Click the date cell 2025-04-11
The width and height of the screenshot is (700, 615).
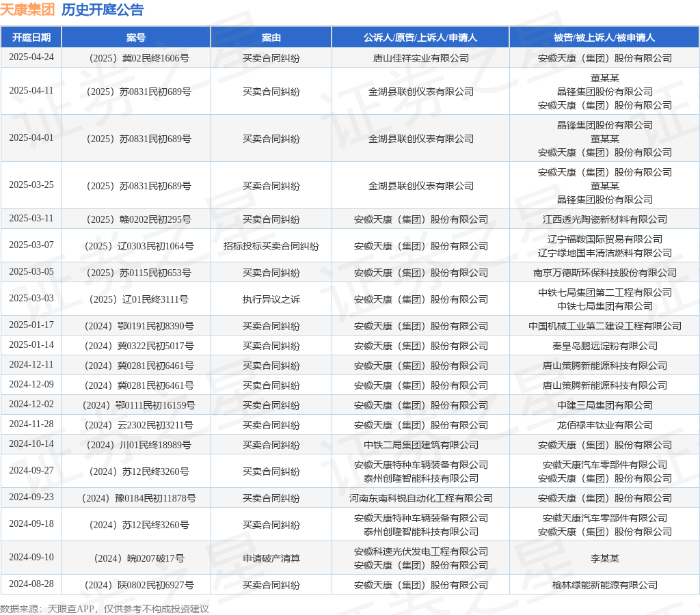(x=31, y=91)
